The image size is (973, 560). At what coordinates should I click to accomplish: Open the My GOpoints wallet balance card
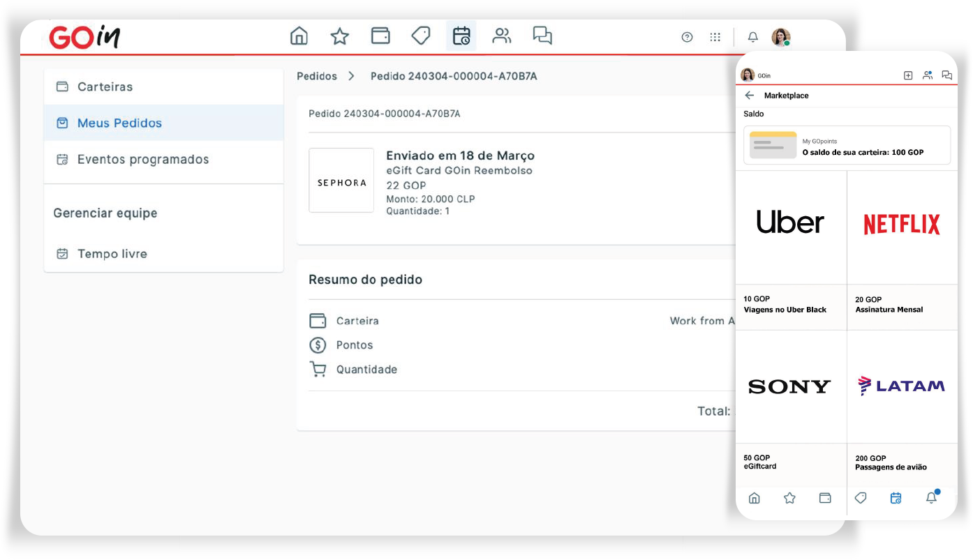(x=847, y=145)
